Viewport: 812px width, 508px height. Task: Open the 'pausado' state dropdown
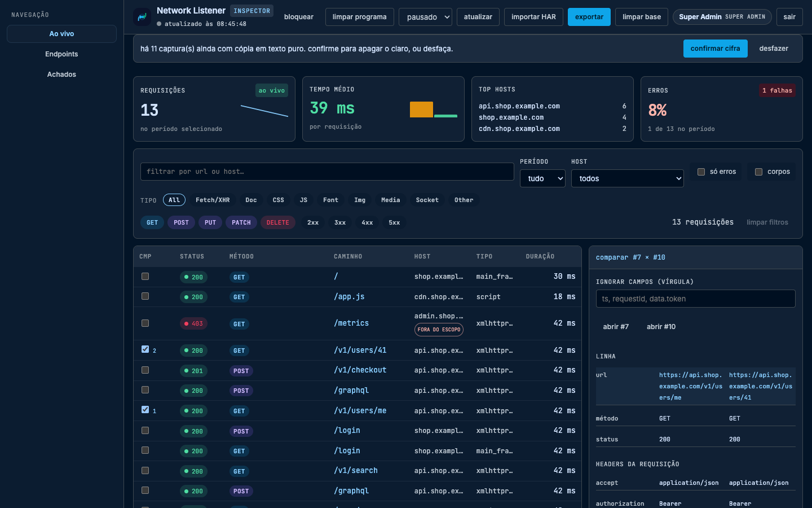point(425,17)
